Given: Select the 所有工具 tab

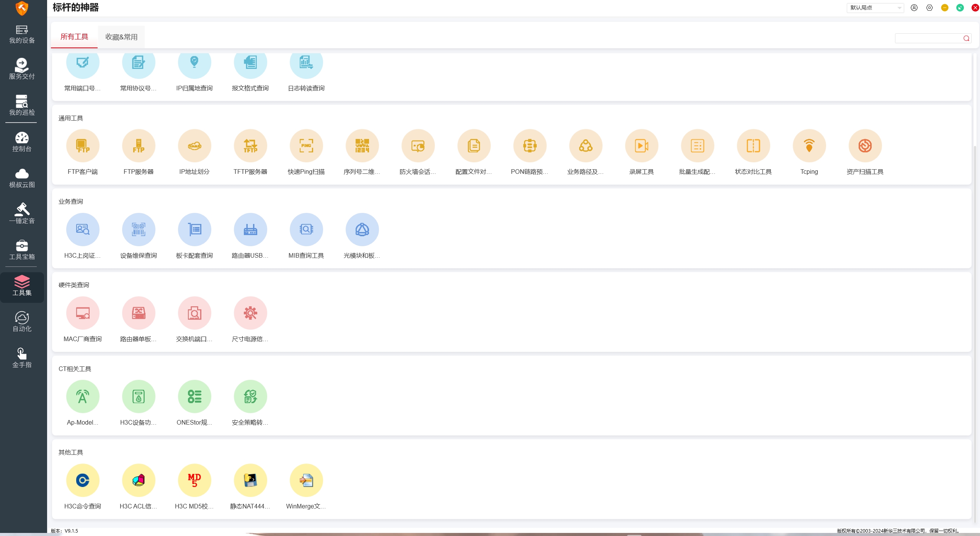Looking at the screenshot, I should tap(74, 37).
